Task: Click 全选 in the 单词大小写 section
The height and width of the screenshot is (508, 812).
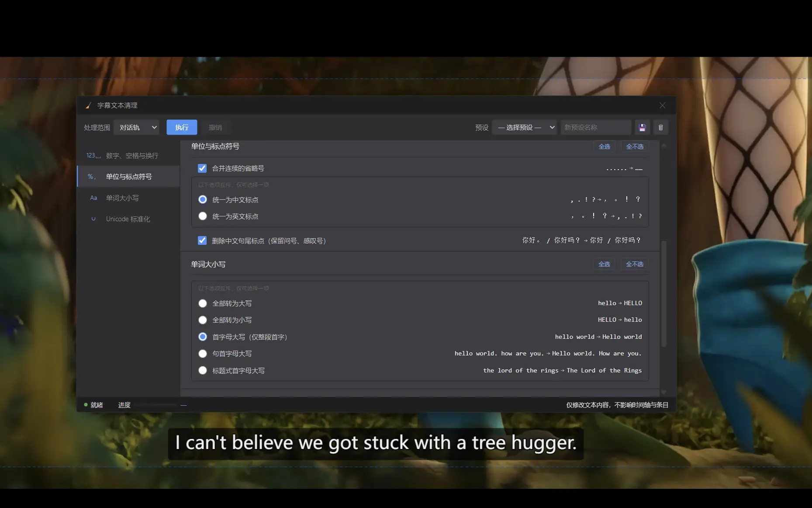Action: point(604,264)
